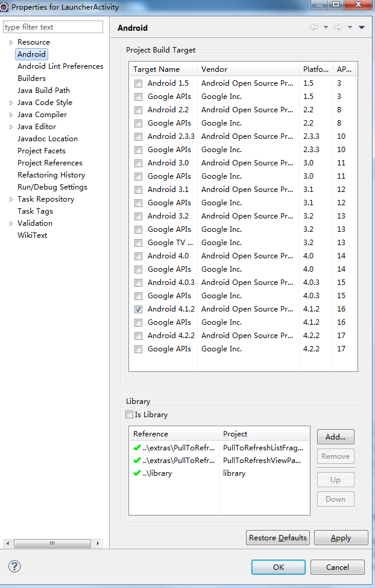Click the scrollbar right arrow in left pane
This screenshot has height=588, width=375.
(98, 543)
